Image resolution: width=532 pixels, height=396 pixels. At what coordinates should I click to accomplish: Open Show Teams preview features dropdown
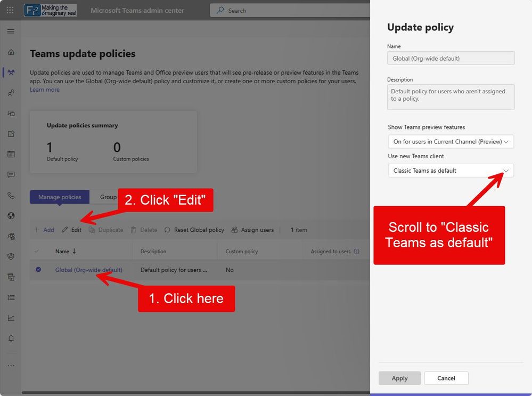[x=451, y=142]
